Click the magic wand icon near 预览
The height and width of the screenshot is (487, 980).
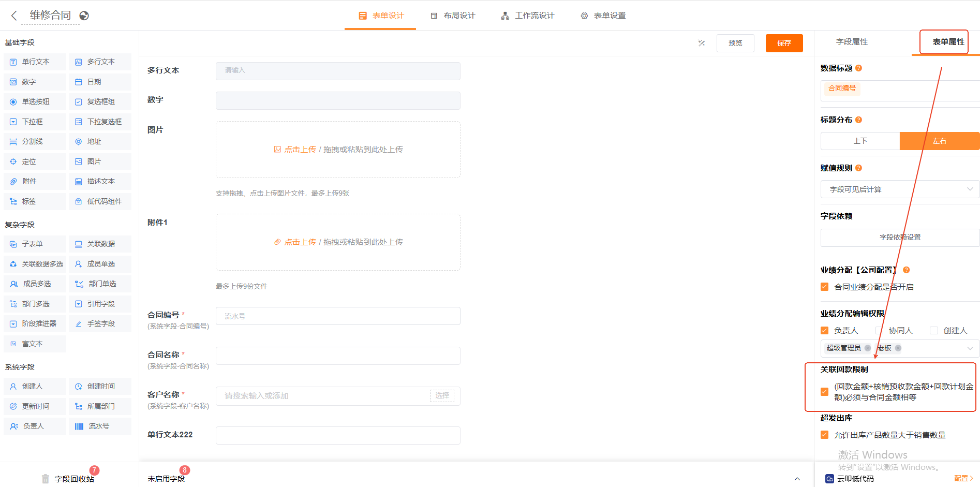pos(701,43)
